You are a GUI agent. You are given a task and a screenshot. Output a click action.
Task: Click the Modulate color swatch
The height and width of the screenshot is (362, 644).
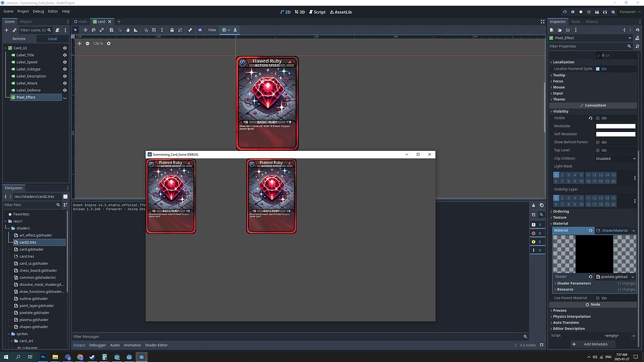tap(615, 125)
